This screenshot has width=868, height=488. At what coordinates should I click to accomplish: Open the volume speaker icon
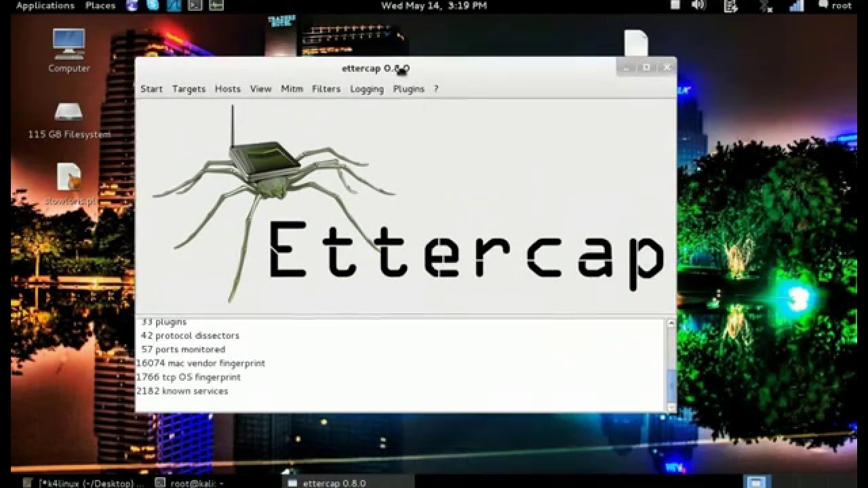click(698, 5)
